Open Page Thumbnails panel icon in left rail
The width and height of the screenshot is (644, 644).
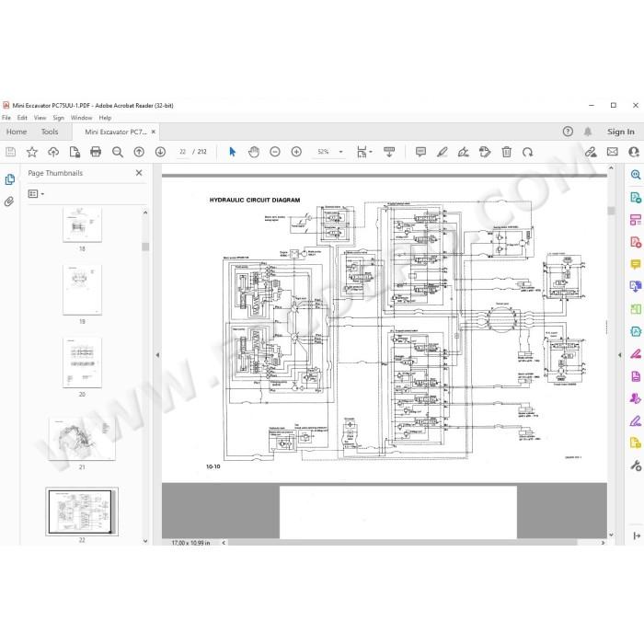(x=9, y=179)
